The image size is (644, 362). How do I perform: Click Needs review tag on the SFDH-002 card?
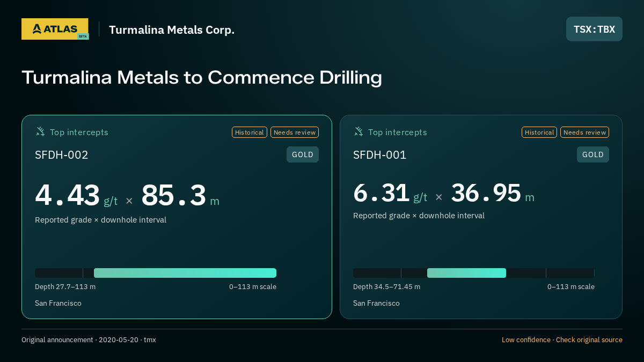pos(295,132)
